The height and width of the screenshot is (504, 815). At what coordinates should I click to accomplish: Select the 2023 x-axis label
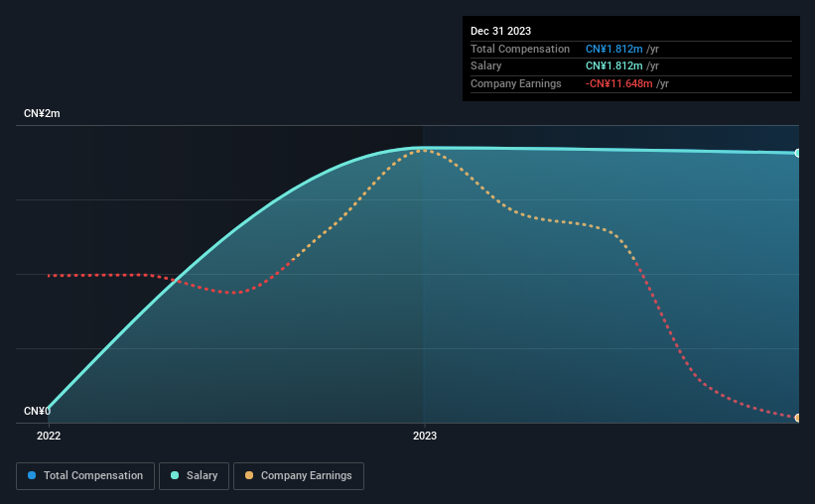click(425, 436)
